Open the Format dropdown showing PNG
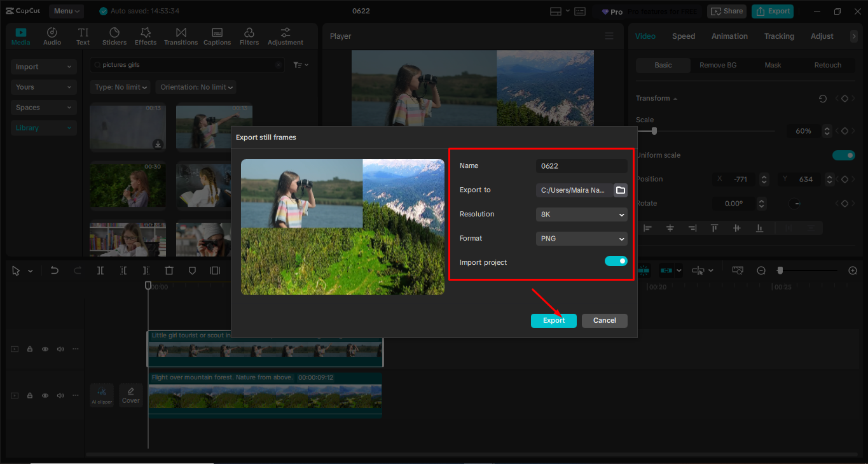This screenshot has width=868, height=464. click(581, 238)
